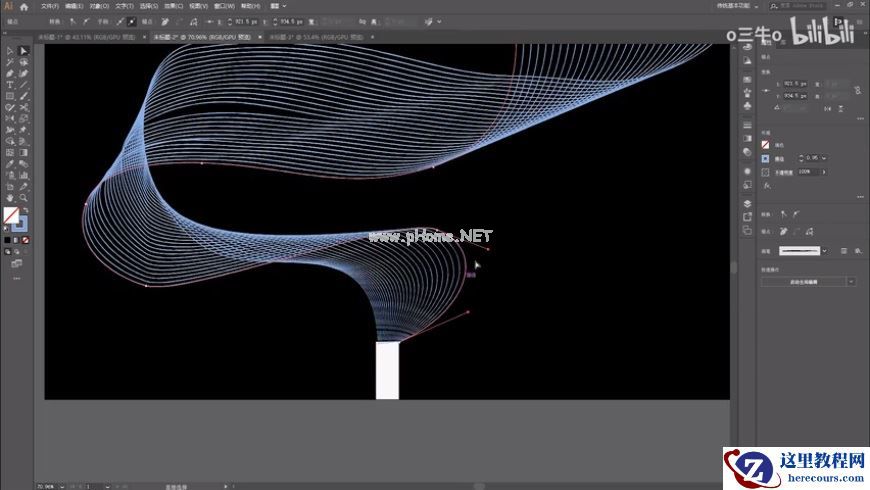This screenshot has width=870, height=490.
Task: Swap fill and stroke colors
Action: (25, 210)
